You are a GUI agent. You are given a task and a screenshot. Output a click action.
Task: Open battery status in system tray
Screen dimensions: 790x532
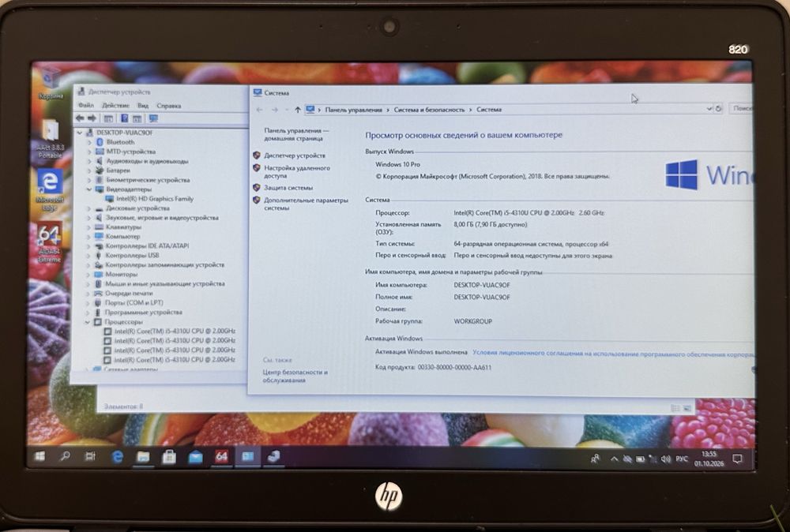[x=641, y=459]
